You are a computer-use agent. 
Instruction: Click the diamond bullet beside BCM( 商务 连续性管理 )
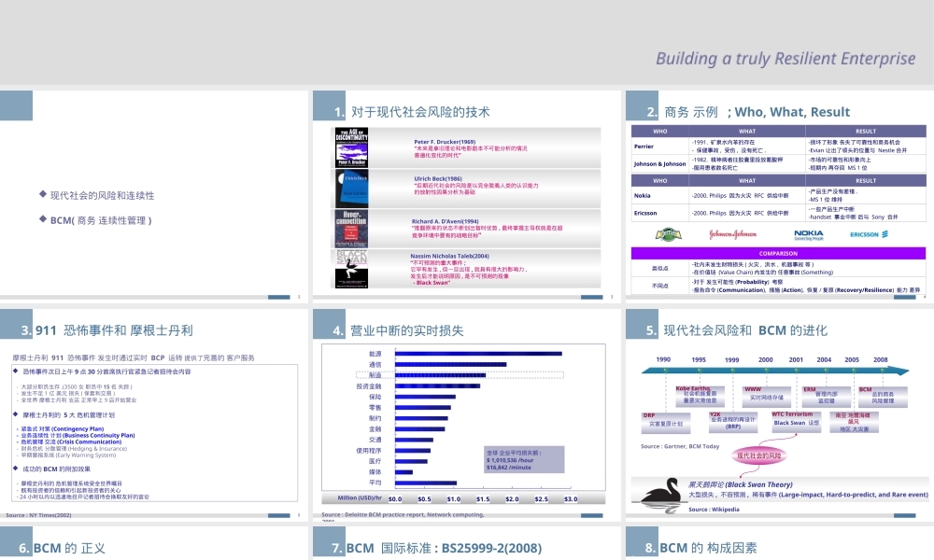[42, 219]
